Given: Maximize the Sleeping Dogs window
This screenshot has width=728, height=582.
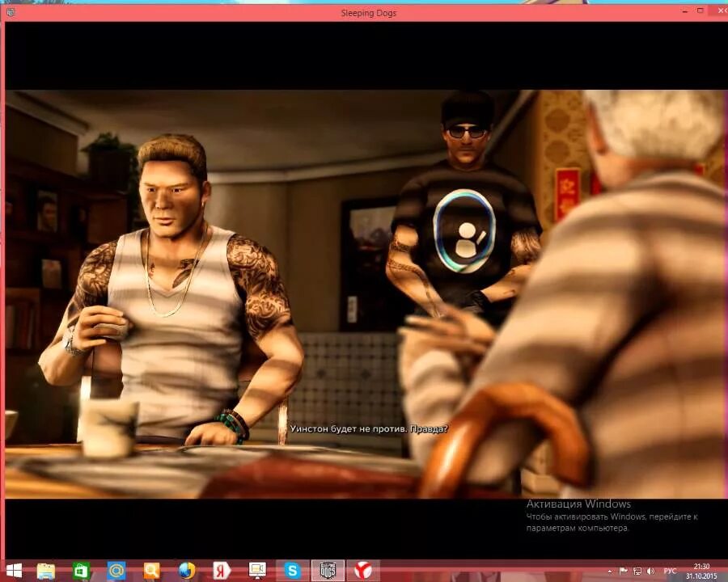Looking at the screenshot, I should coord(700,11).
